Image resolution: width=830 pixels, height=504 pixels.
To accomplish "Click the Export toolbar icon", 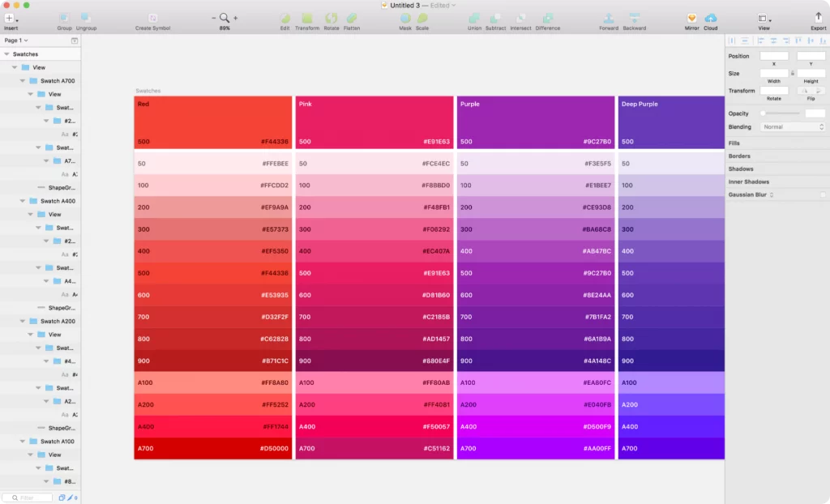I will point(818,18).
